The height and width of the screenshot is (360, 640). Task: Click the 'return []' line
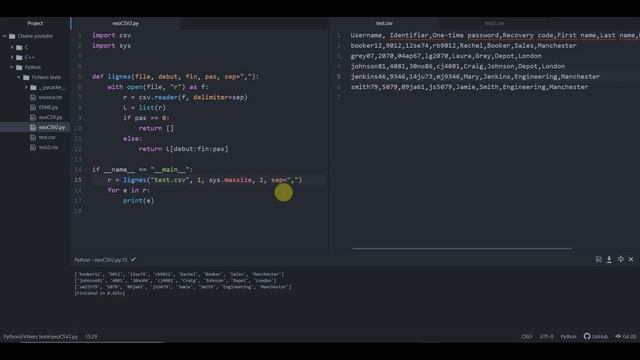pos(156,128)
